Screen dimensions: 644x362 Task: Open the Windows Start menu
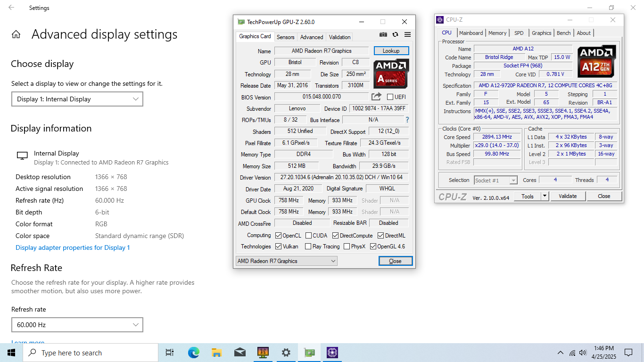(x=11, y=353)
